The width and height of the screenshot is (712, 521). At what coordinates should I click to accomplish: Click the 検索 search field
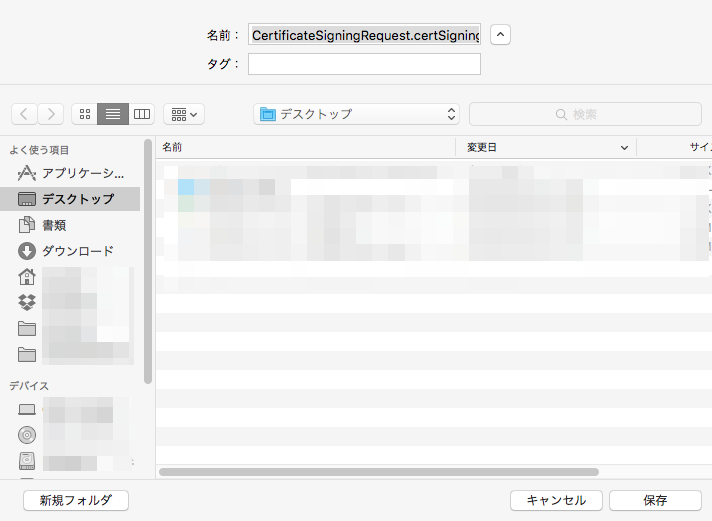[585, 114]
